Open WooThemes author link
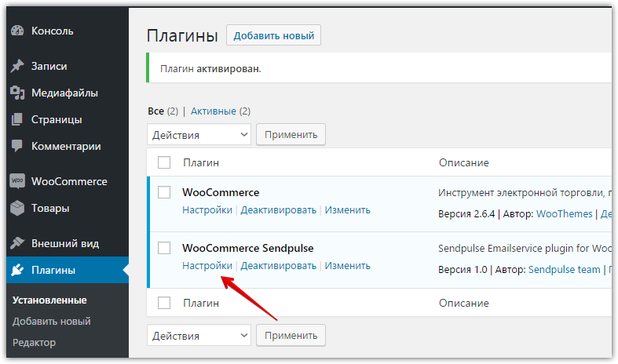Image resolution: width=618 pixels, height=364 pixels. pos(565,214)
